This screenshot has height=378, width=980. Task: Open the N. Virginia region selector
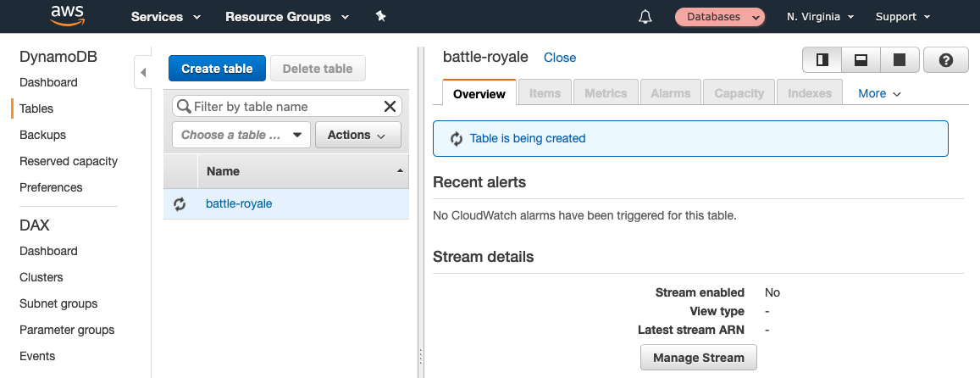click(x=820, y=17)
